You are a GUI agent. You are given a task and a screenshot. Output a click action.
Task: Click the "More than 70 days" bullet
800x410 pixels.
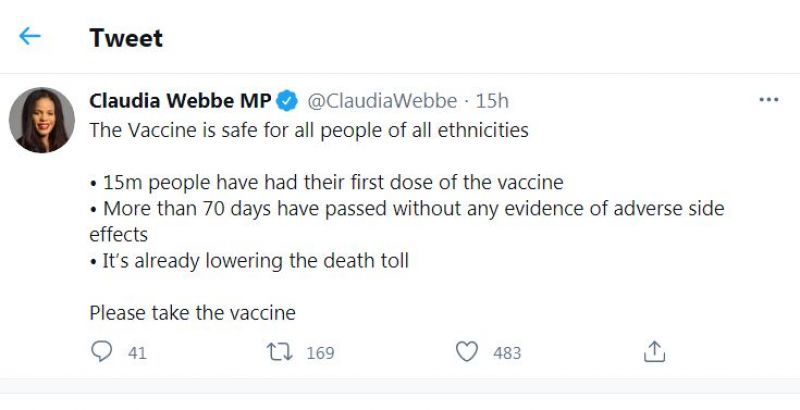[406, 209]
